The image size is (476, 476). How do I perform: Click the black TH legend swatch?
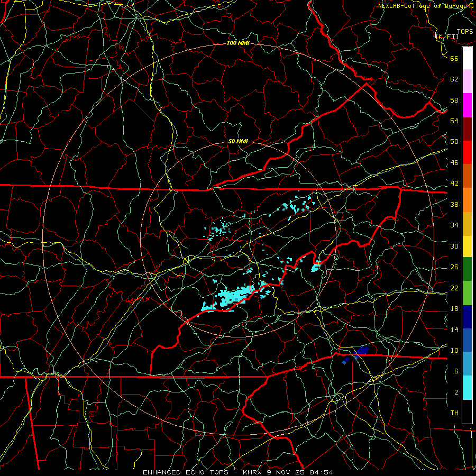467,411
